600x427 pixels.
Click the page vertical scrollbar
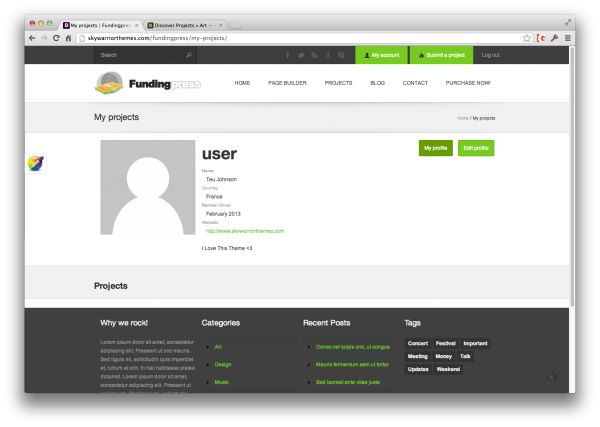(x=572, y=176)
